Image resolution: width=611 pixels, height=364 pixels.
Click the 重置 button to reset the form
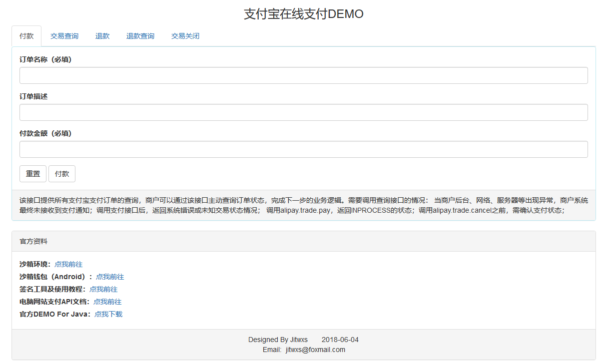pos(32,173)
